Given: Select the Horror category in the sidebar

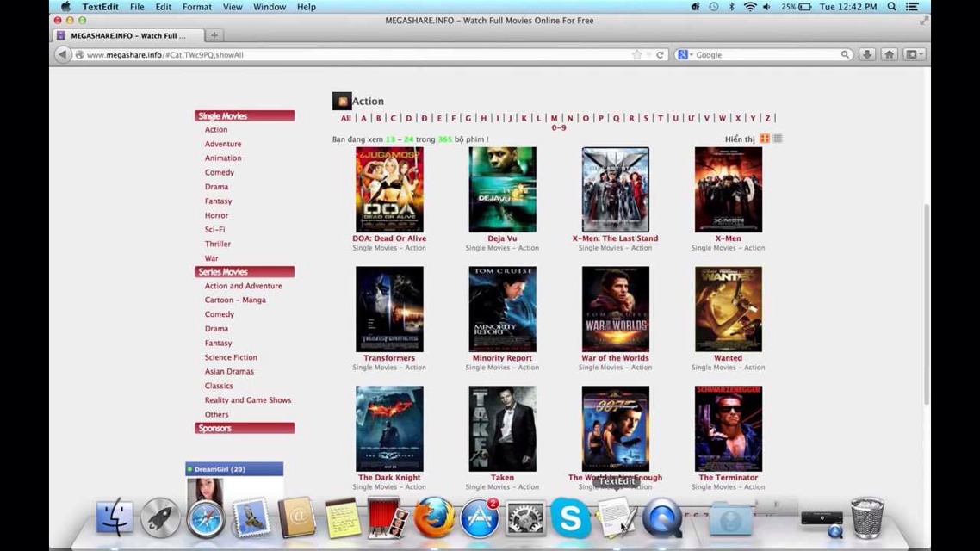Looking at the screenshot, I should click(216, 215).
